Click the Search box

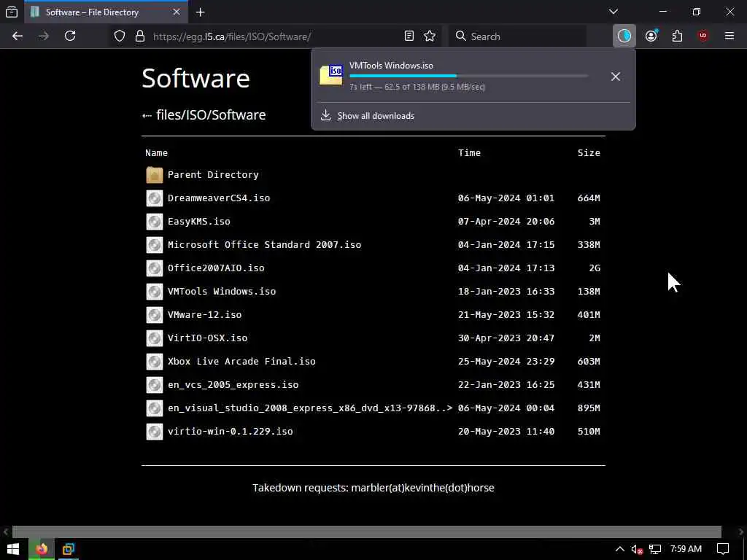tap(518, 36)
